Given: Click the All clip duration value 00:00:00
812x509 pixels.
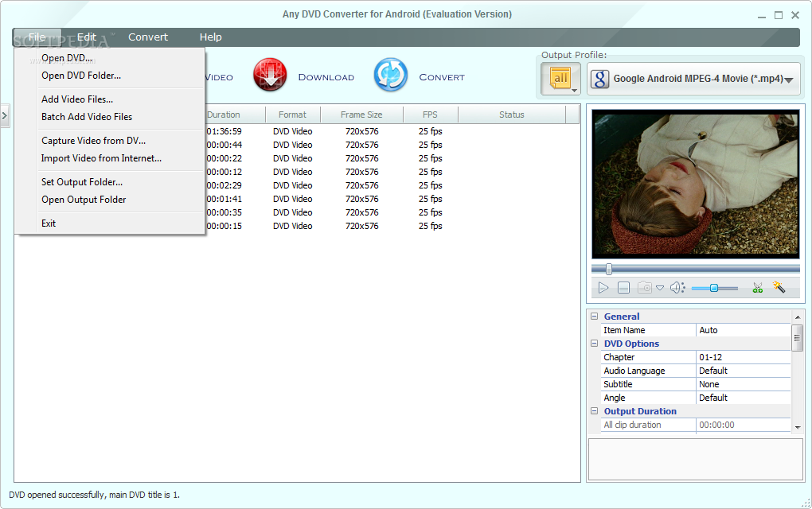Looking at the screenshot, I should click(743, 425).
